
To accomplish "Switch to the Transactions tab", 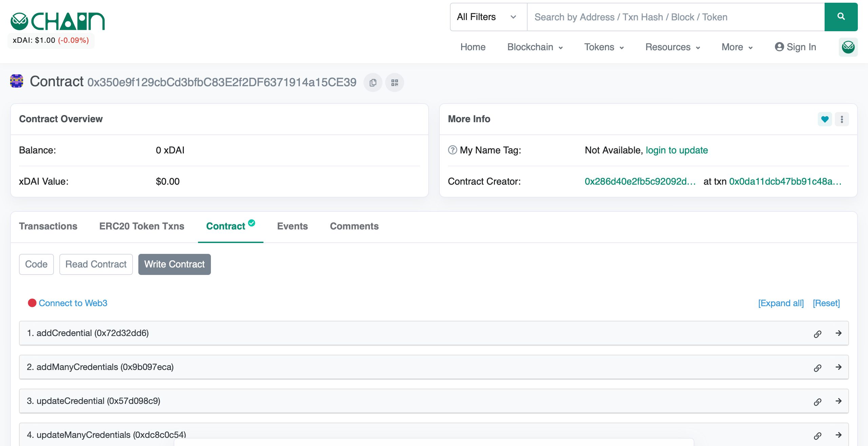I will 48,226.
